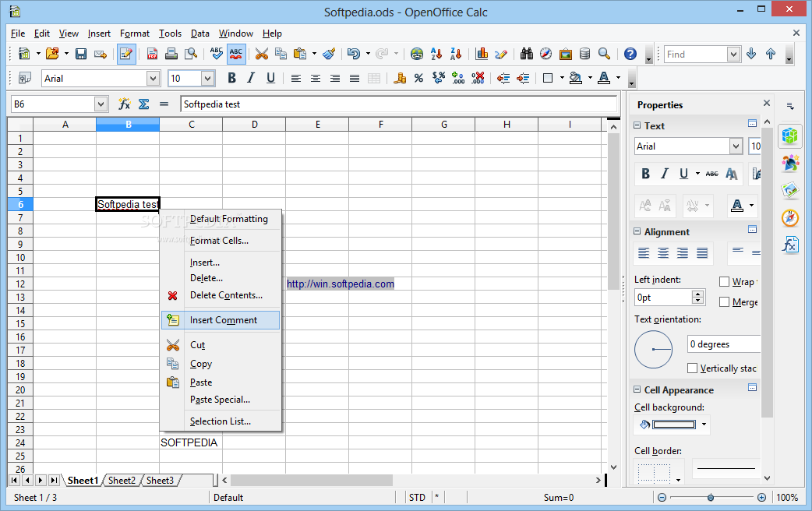Click Find previous up arrow

click(771, 54)
